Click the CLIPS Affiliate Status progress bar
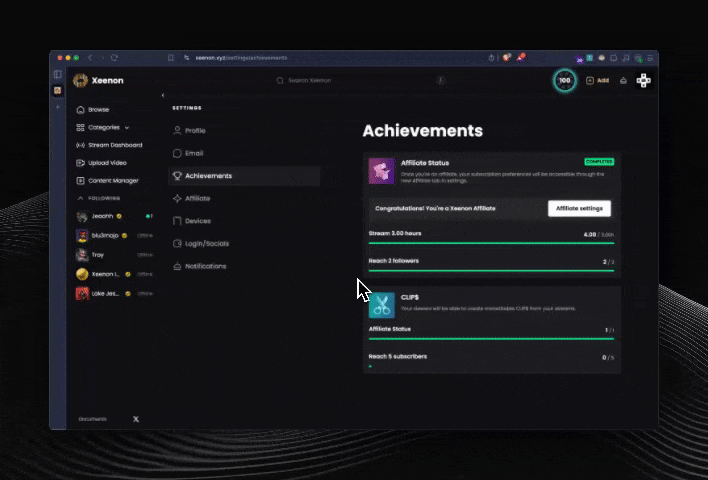708x480 pixels. [x=491, y=339]
